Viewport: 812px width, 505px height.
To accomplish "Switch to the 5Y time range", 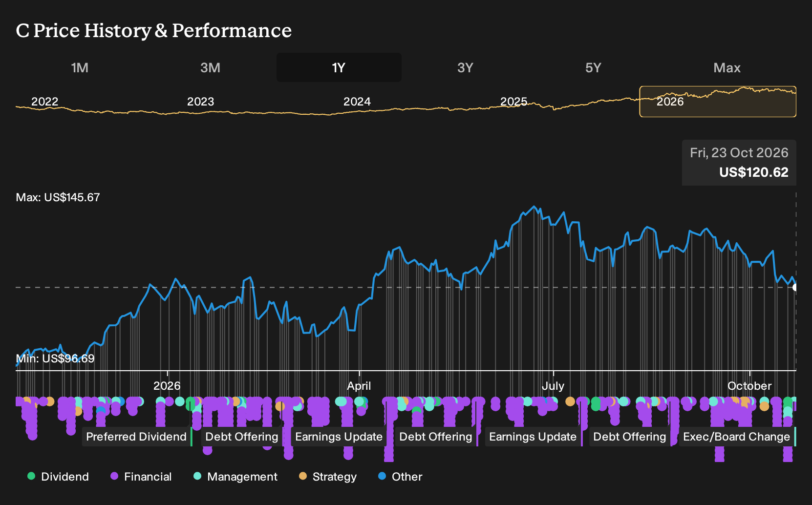I will point(593,67).
